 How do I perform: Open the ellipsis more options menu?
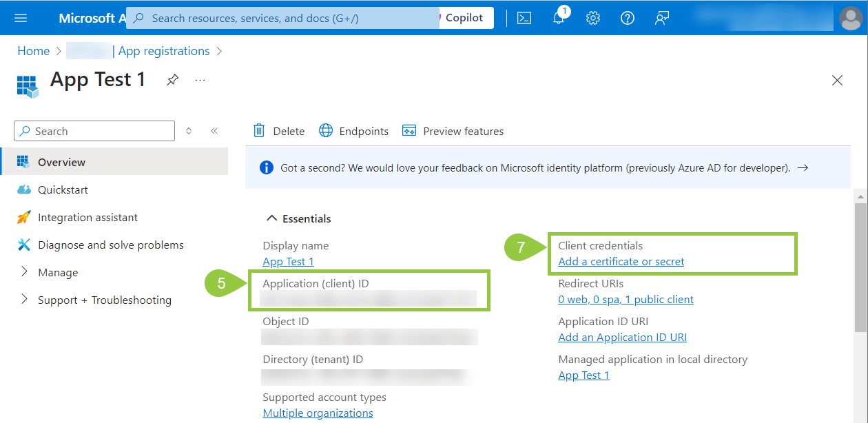click(200, 80)
